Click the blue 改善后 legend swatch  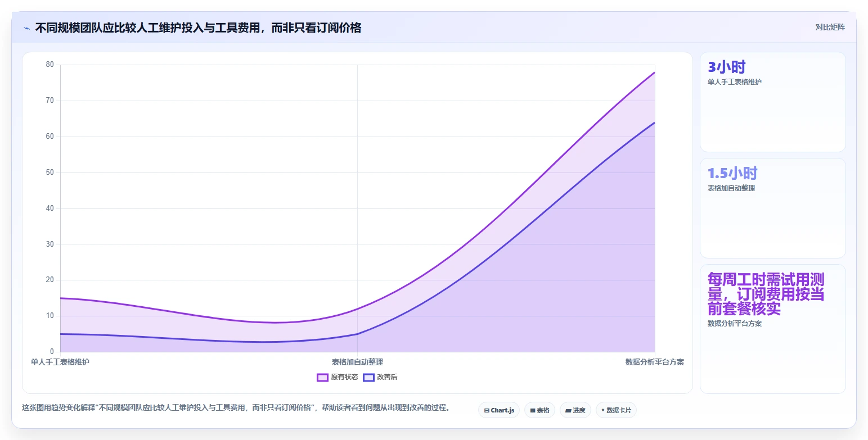(x=368, y=377)
